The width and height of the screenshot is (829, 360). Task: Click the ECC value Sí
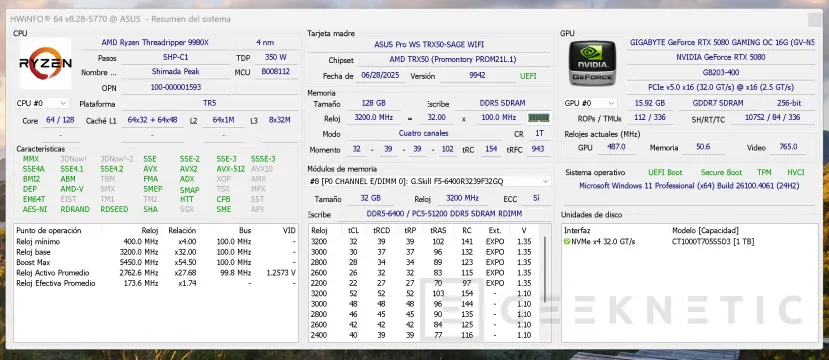[537, 199]
